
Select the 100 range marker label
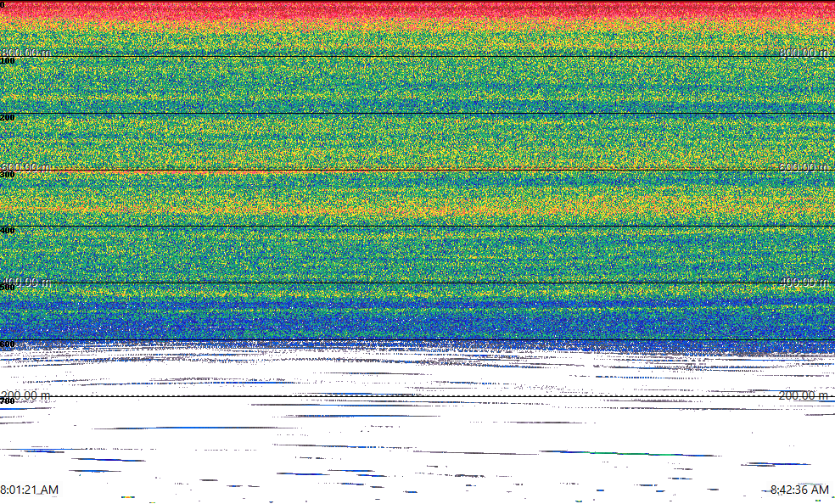[x=8, y=61]
